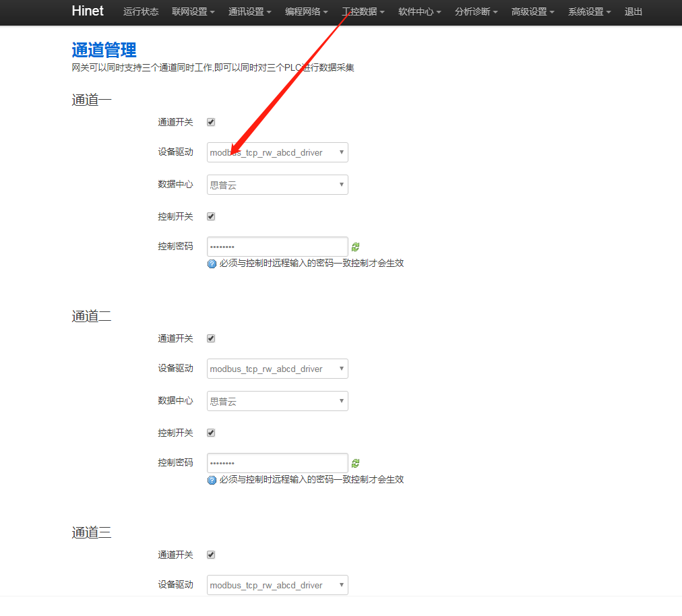Open the 数据中心 dropdown in 通道一

(277, 185)
